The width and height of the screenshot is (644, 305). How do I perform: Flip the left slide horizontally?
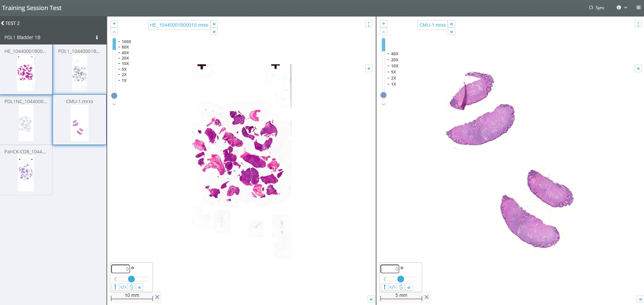(x=123, y=287)
